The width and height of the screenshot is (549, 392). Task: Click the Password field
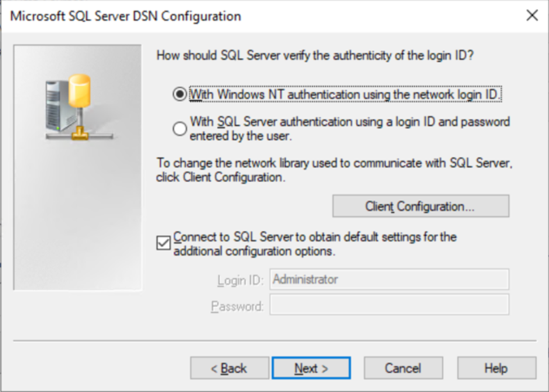pos(389,304)
